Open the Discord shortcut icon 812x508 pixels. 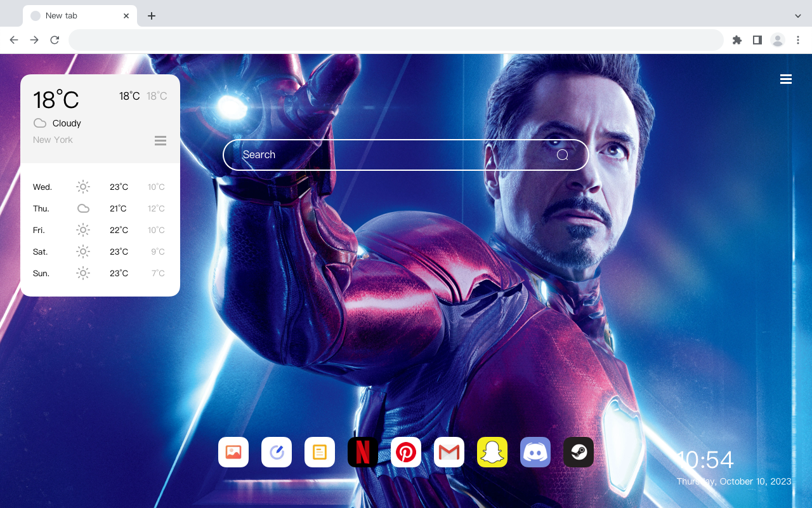(535, 452)
